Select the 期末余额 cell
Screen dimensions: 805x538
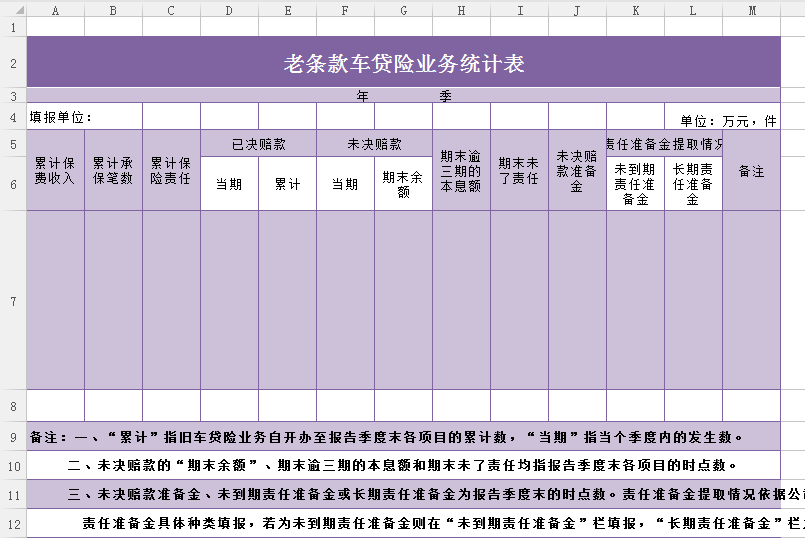click(403, 184)
